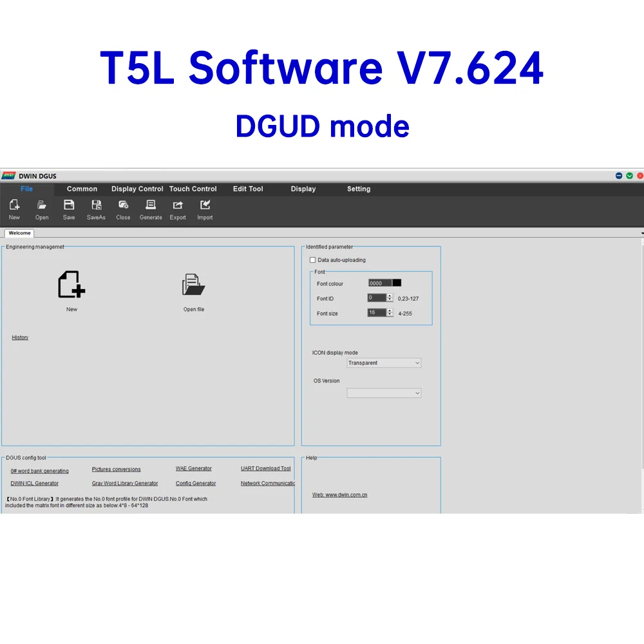This screenshot has width=644, height=644.
Task: Open the Display menu
Action: pos(303,189)
